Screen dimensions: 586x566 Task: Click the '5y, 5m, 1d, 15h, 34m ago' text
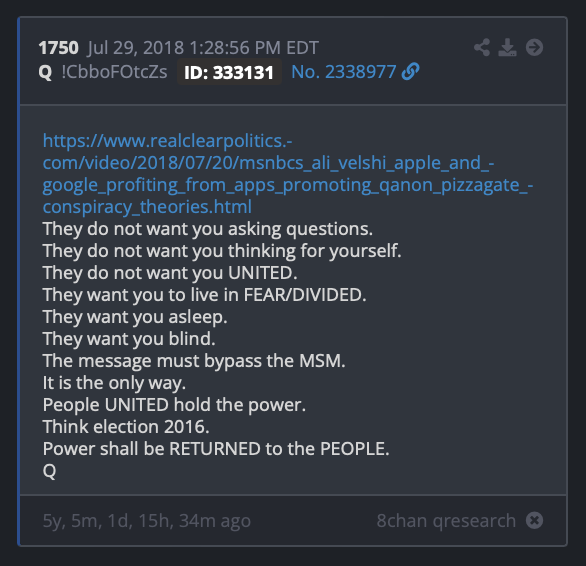(146, 521)
